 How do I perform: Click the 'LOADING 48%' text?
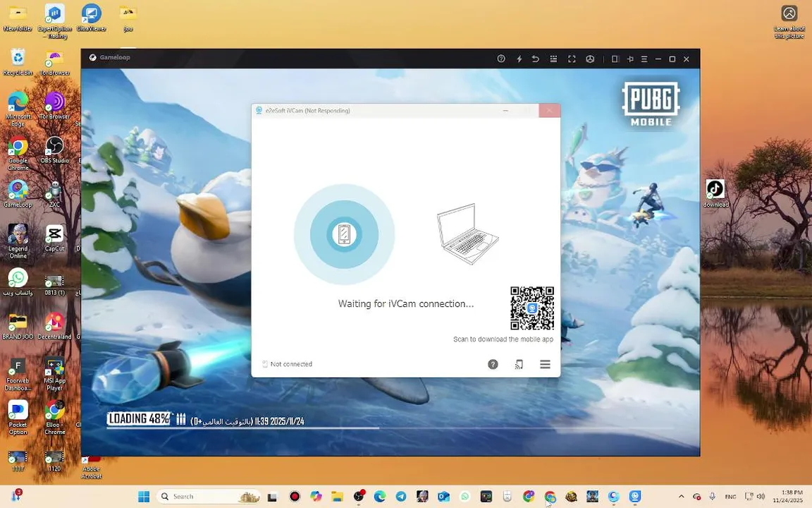(138, 418)
